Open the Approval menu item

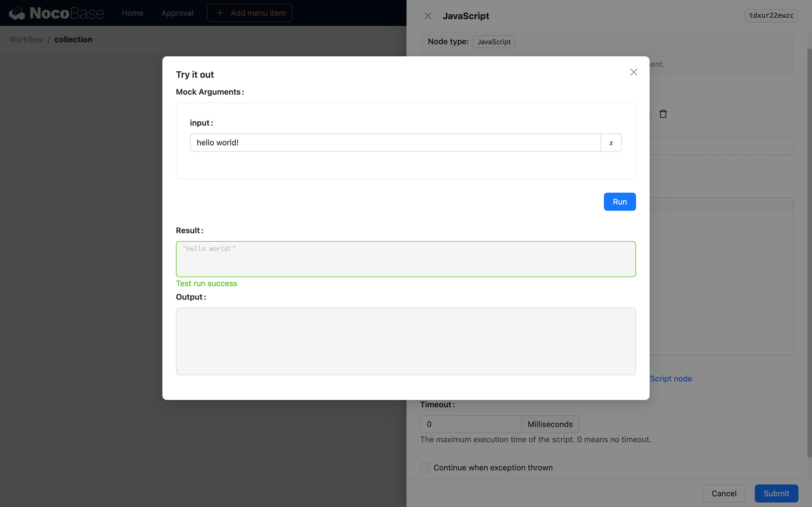(177, 13)
